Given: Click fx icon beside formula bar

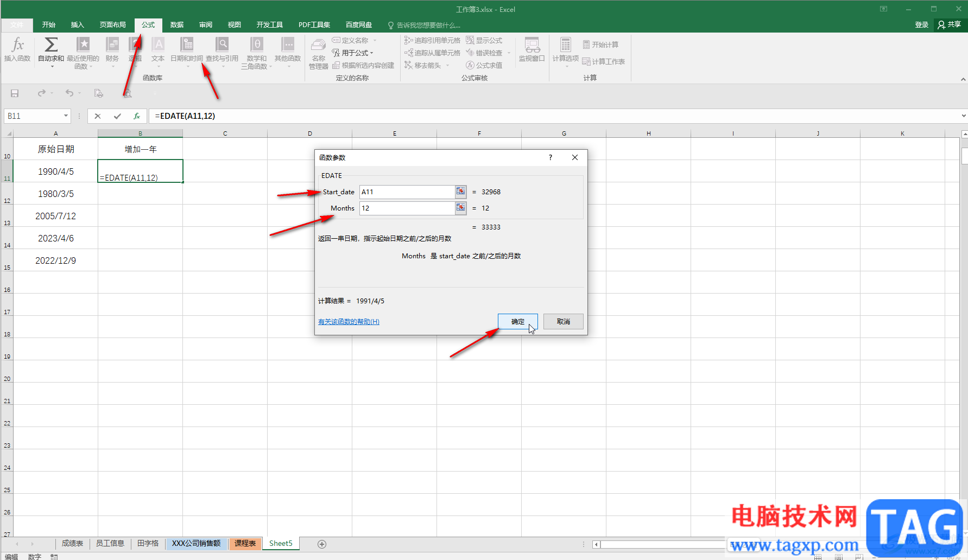Looking at the screenshot, I should click(x=137, y=116).
